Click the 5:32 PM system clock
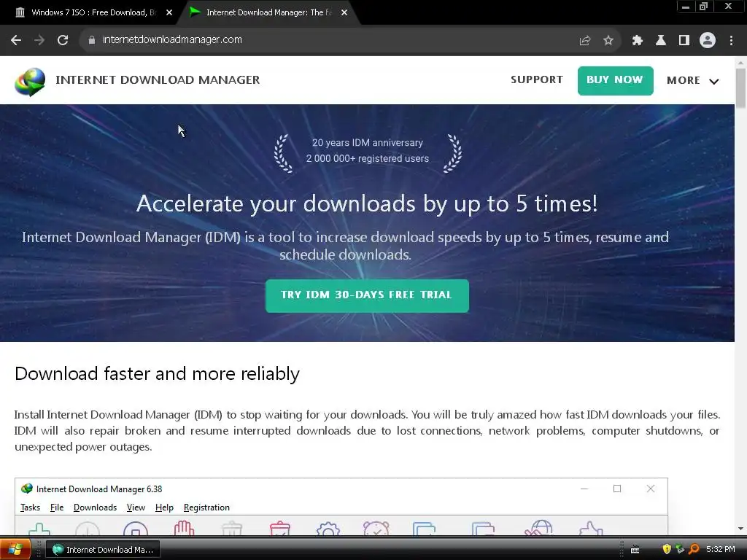The height and width of the screenshot is (560, 747). 720,550
